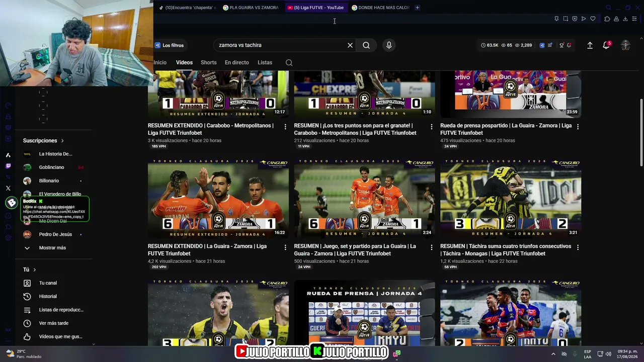Open Billonario subscription channel
Screen dimensions: 644x362
(49, 181)
